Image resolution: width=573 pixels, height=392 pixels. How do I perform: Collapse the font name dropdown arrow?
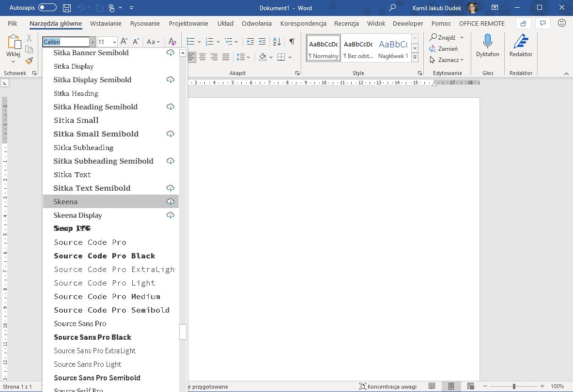click(x=93, y=42)
